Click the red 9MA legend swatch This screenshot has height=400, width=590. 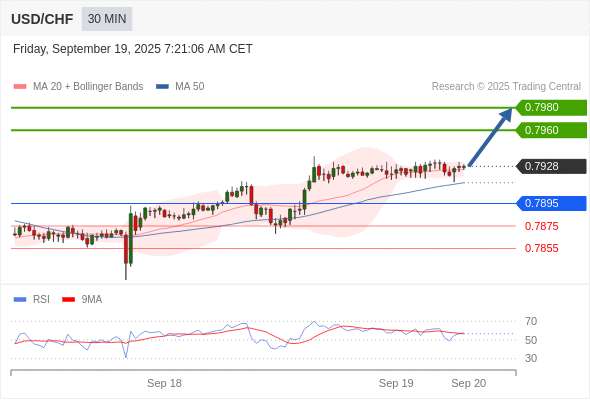pyautogui.click(x=68, y=300)
